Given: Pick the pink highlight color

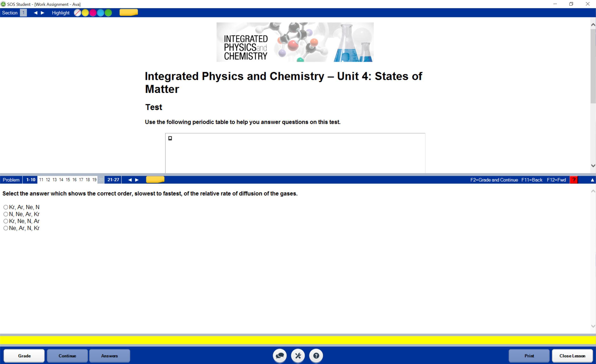Looking at the screenshot, I should (93, 13).
